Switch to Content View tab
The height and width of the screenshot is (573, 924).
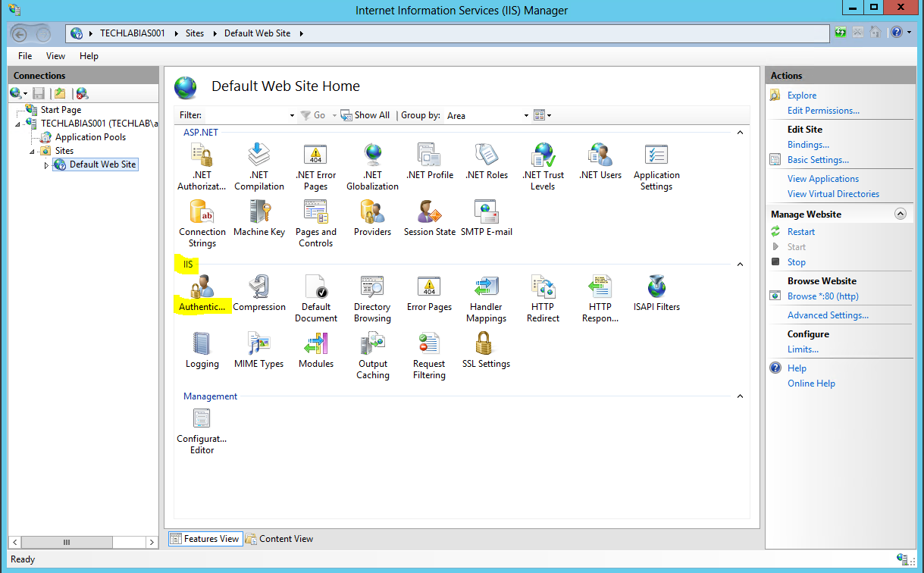tap(279, 539)
